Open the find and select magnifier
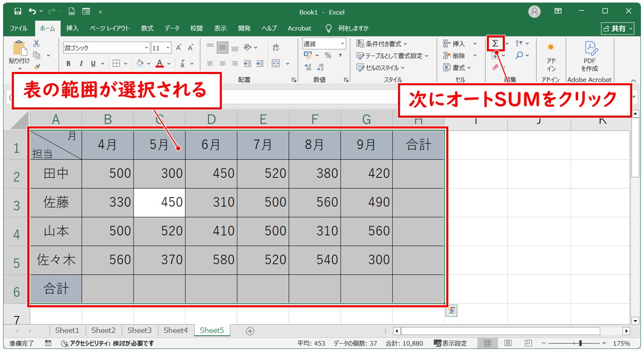Screen dimensions: 644x352 [520, 55]
